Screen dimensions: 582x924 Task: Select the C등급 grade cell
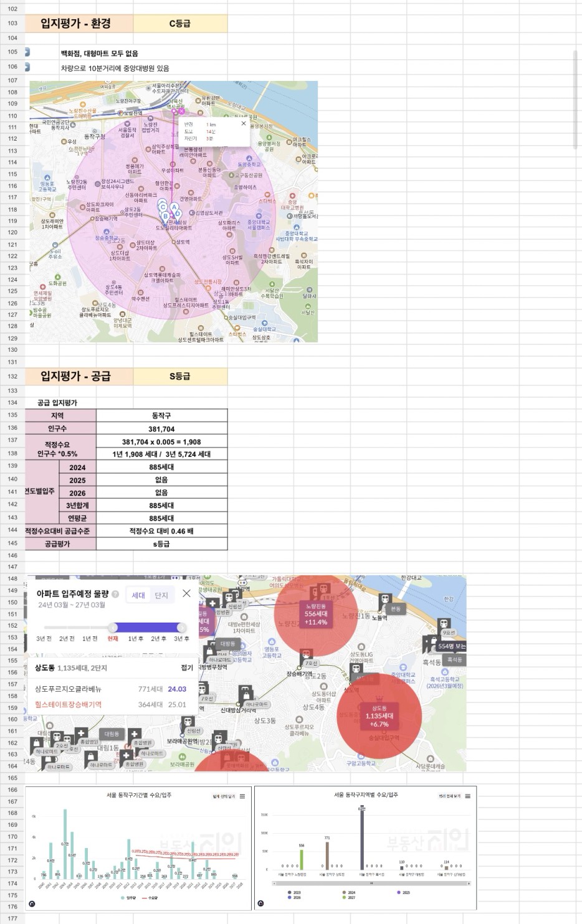point(180,24)
